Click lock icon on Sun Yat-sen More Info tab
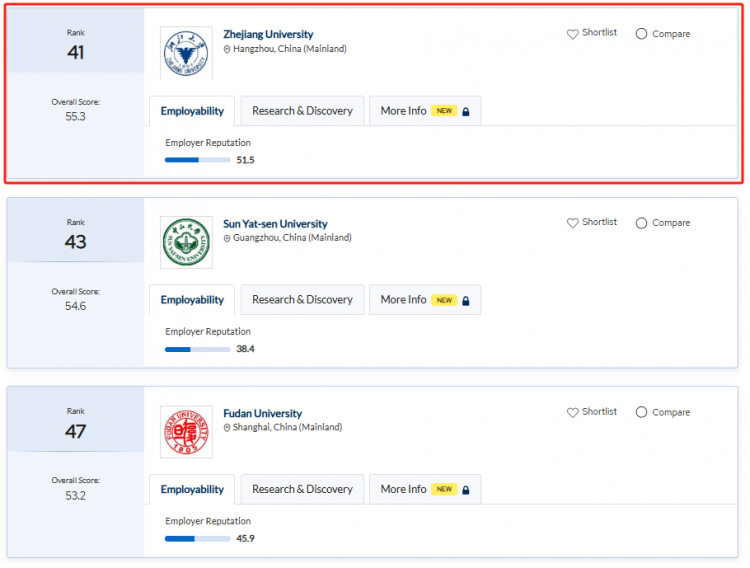 coord(466,301)
